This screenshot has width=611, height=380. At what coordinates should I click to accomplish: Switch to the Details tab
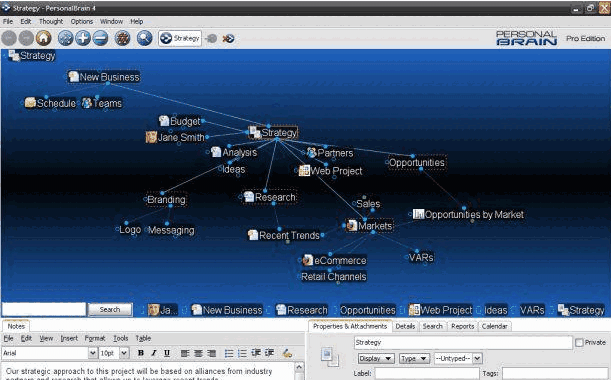[405, 326]
